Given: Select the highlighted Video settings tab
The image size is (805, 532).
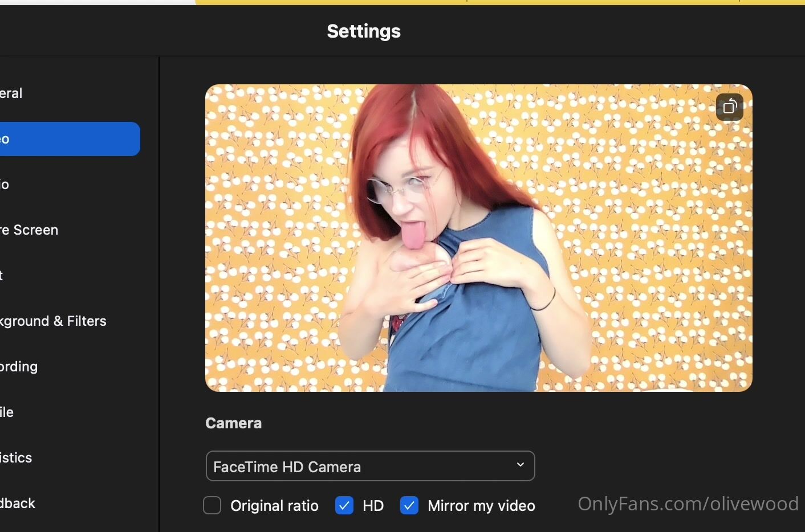Looking at the screenshot, I should 68,139.
